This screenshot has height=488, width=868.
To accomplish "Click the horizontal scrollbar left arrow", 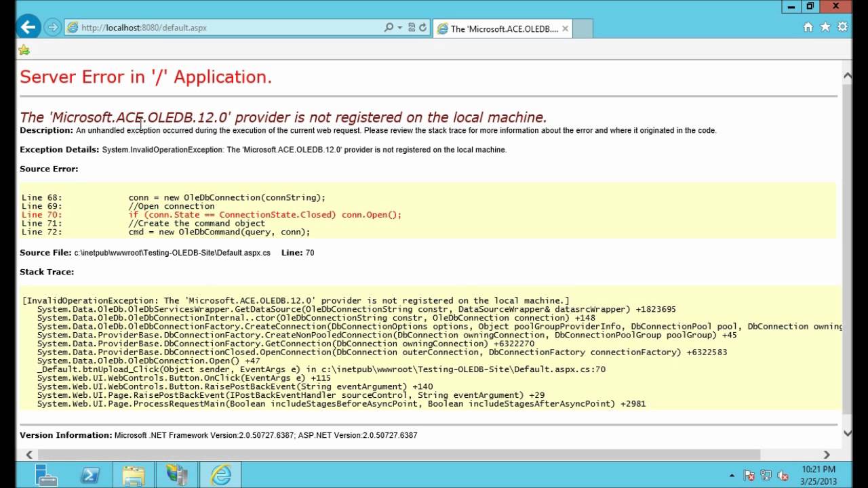I will pyautogui.click(x=28, y=455).
